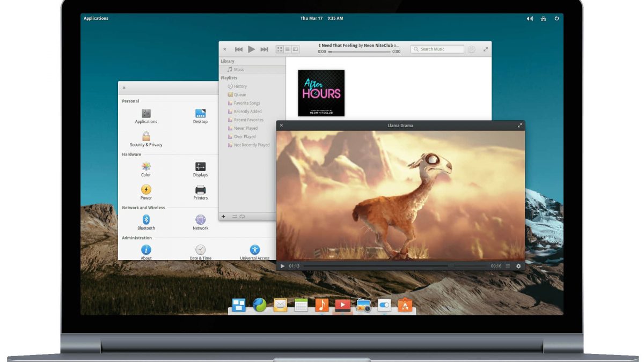The image size is (644, 362).
Task: Launch Music from the dock
Action: (x=321, y=305)
